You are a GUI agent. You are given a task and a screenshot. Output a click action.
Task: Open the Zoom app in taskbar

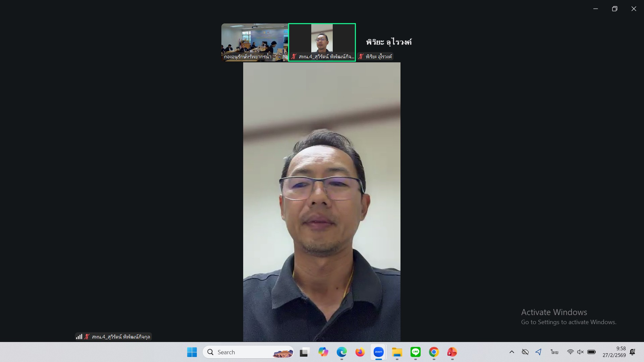[x=379, y=352]
